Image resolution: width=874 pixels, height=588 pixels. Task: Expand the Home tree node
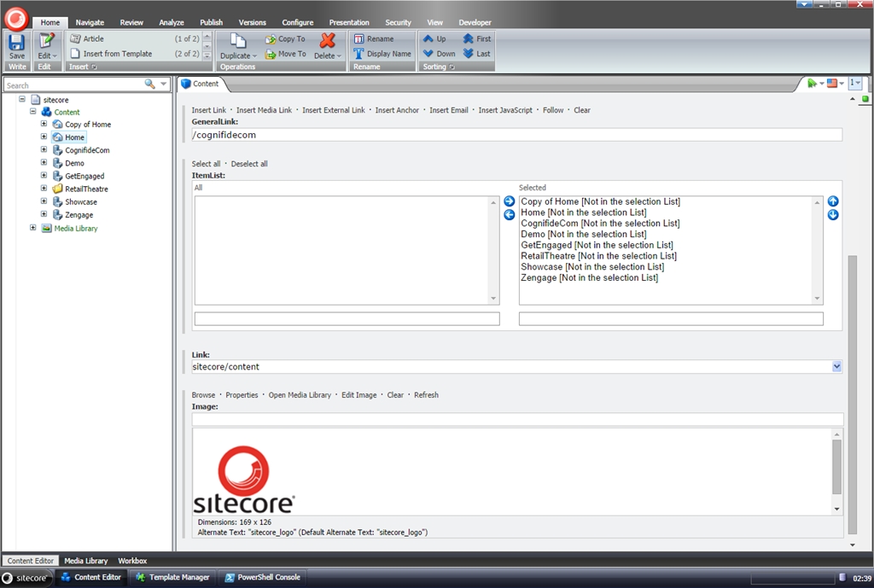click(44, 137)
